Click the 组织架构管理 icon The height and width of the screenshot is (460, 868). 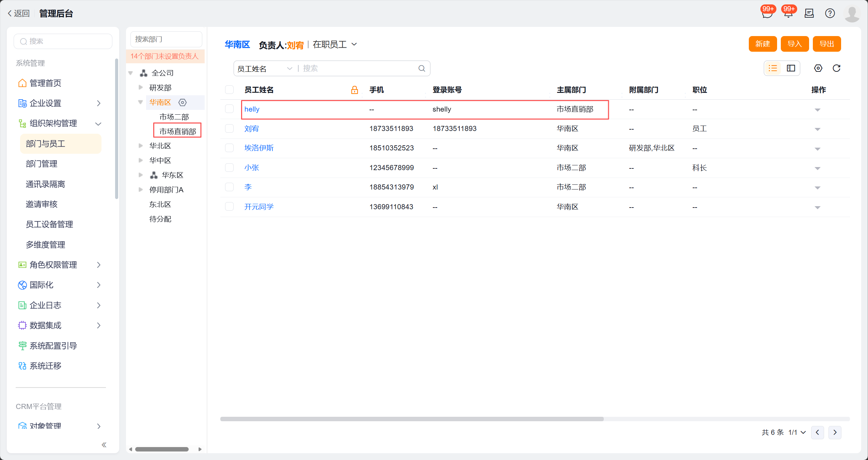22,124
